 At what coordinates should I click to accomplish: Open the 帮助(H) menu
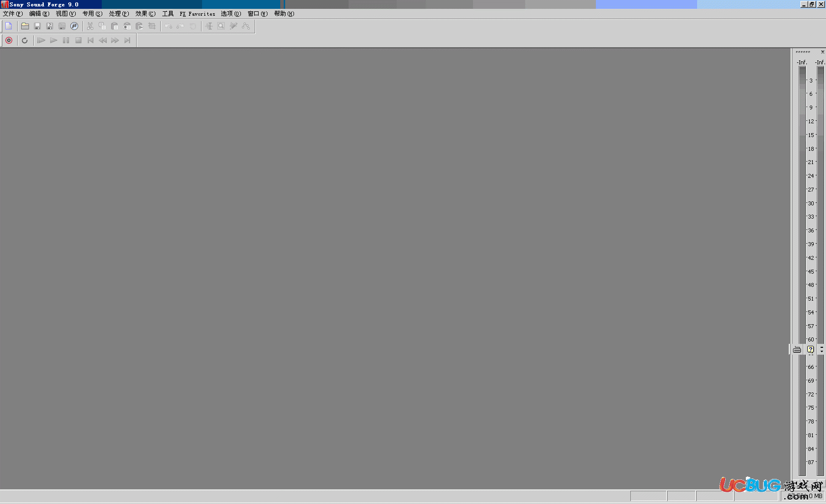click(x=284, y=14)
